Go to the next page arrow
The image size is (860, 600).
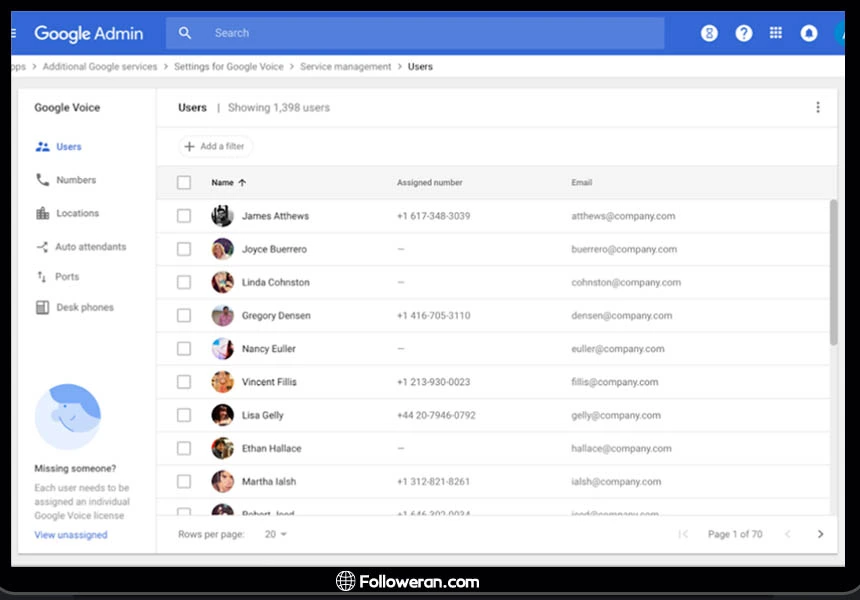821,534
